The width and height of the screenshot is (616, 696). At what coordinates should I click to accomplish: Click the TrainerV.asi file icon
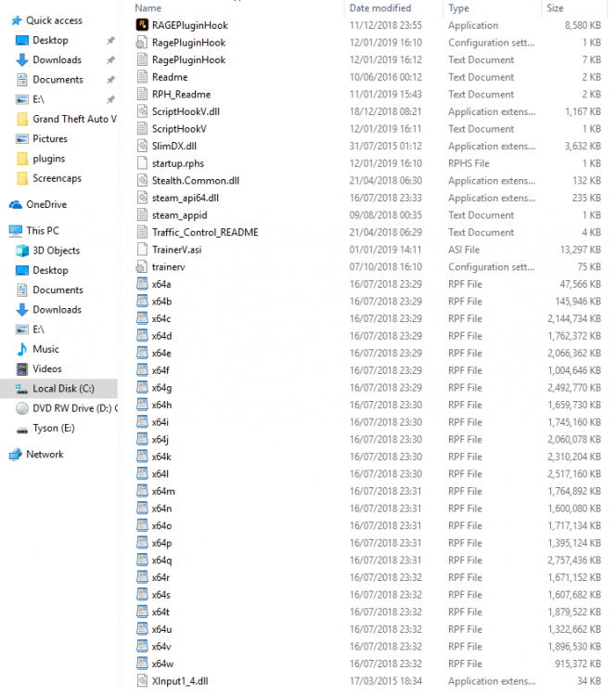click(142, 250)
